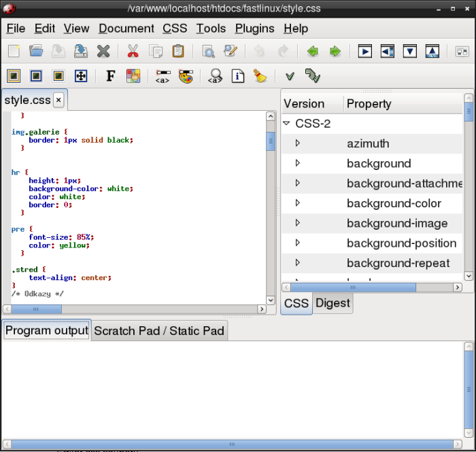Click the broom cleanup icon
This screenshot has height=452, width=476.
260,76
